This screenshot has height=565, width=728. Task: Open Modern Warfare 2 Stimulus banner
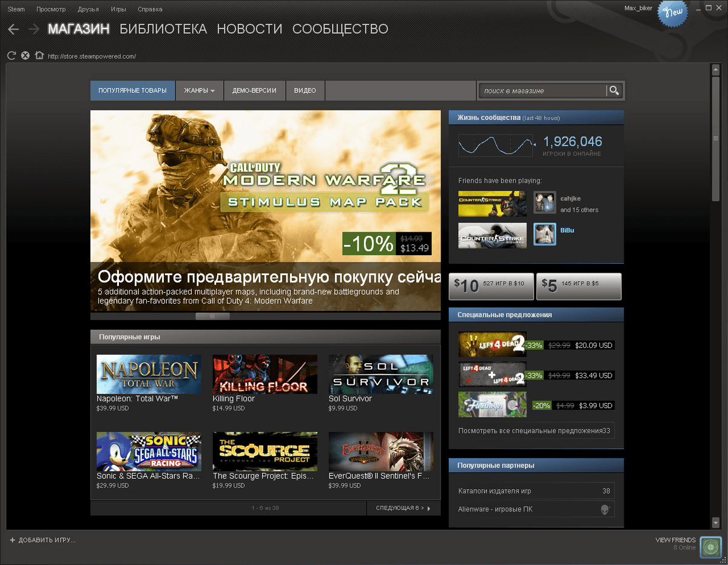coord(266,211)
